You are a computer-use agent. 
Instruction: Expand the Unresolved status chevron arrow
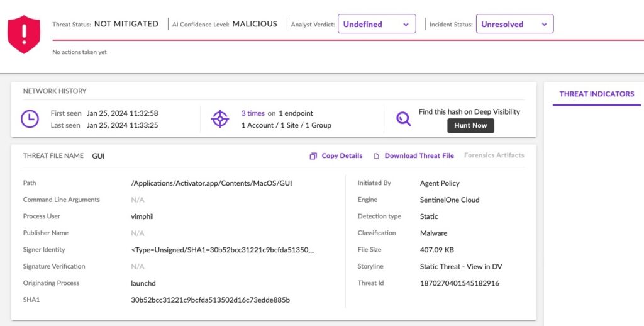pos(544,25)
